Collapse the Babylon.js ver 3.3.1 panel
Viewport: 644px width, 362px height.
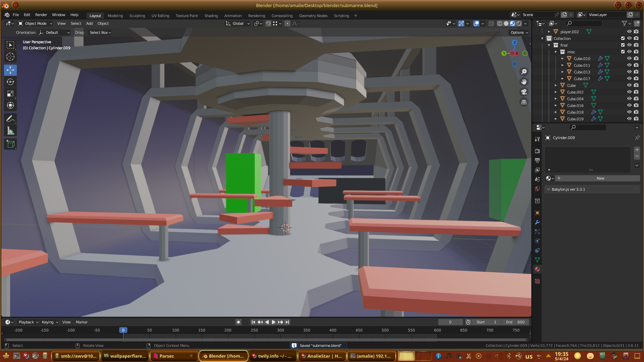549,189
